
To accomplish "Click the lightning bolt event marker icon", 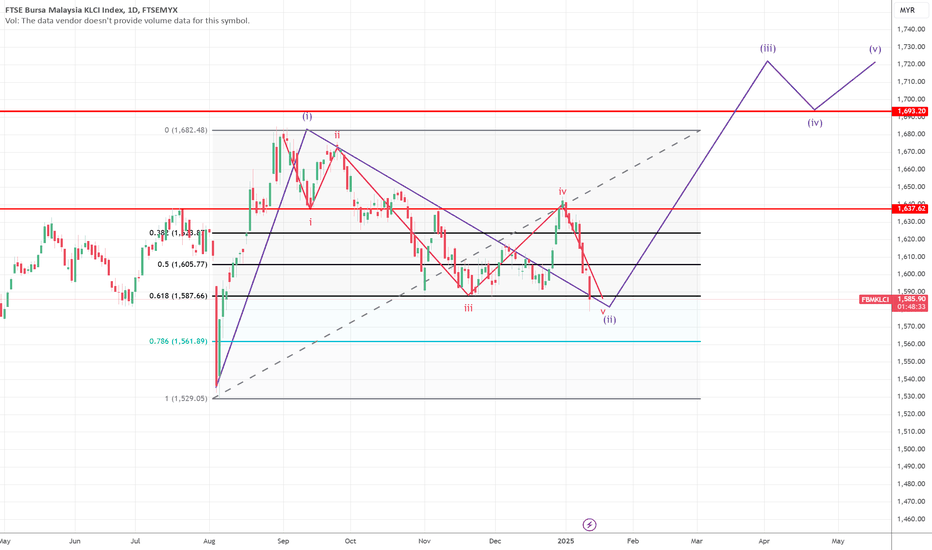I will pyautogui.click(x=589, y=524).
